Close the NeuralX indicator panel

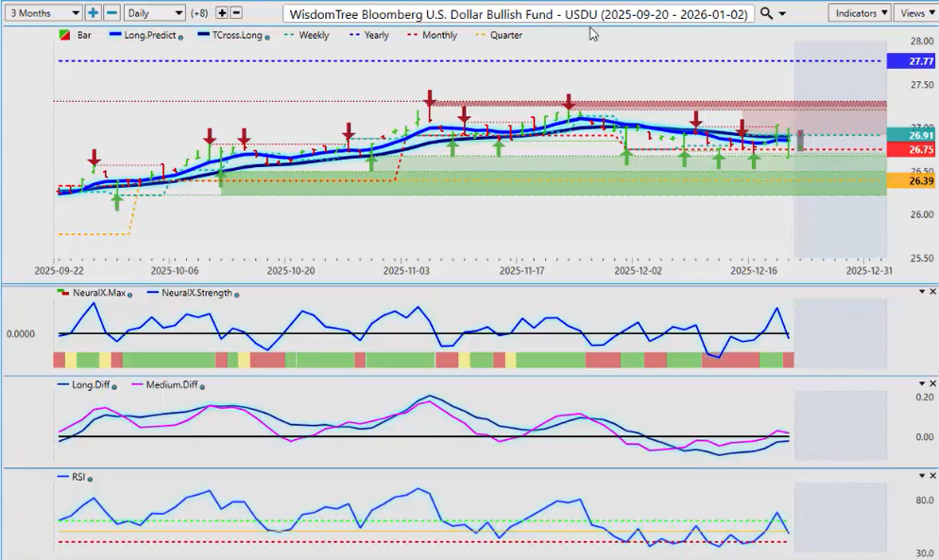(932, 292)
